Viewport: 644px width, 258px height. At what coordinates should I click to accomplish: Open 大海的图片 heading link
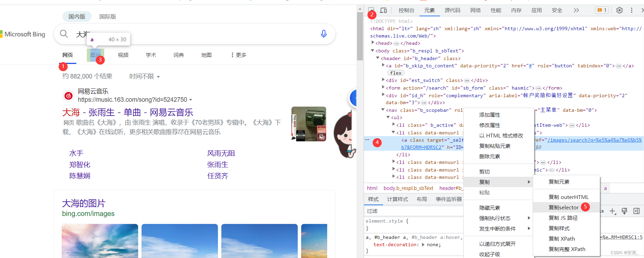click(84, 203)
